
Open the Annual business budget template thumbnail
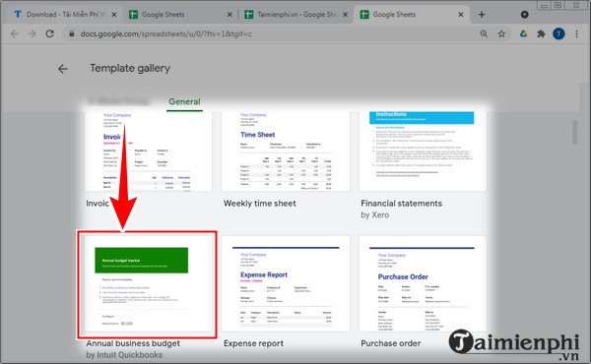coord(149,284)
